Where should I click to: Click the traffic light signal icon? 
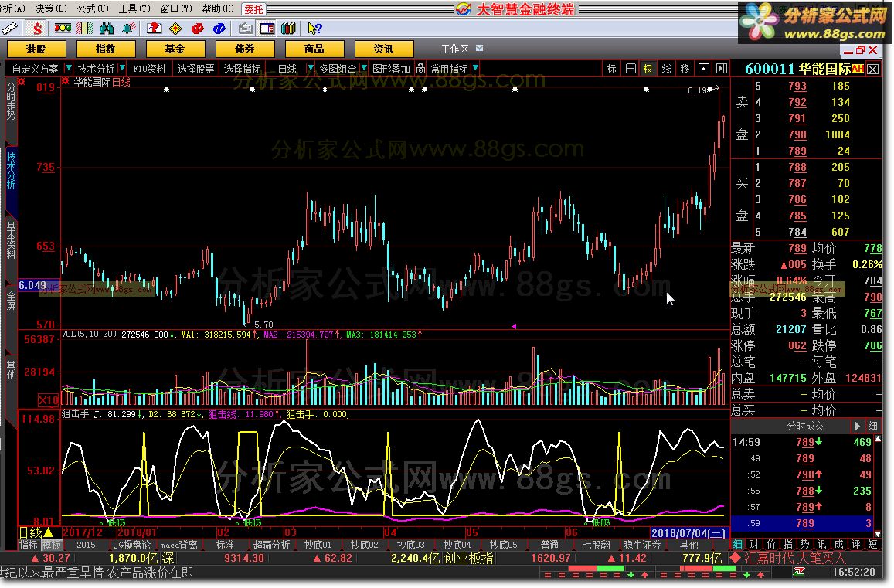click(63, 28)
